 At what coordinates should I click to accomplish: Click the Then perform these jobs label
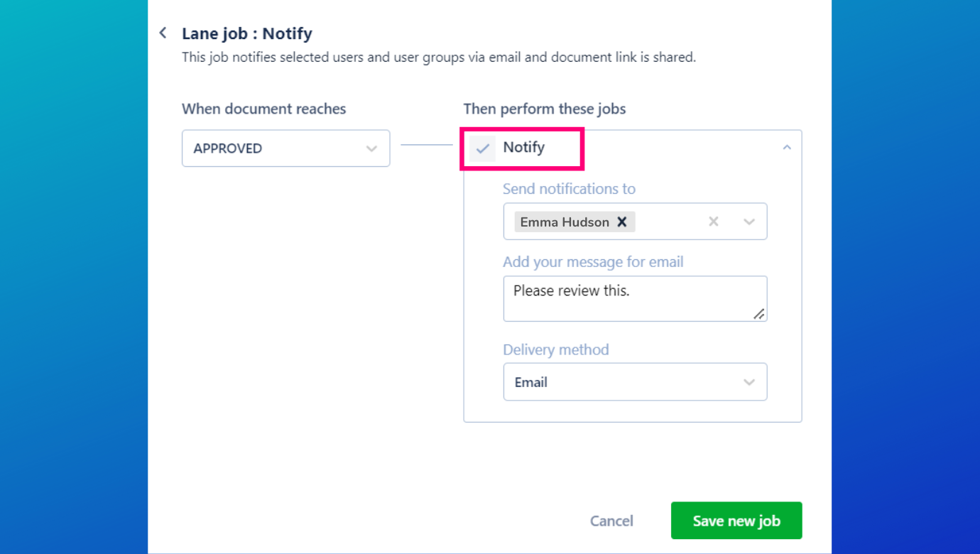544,109
